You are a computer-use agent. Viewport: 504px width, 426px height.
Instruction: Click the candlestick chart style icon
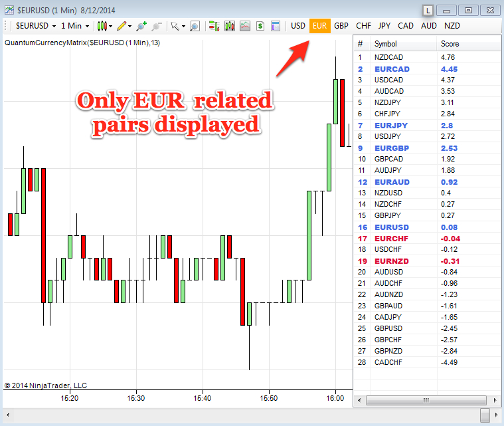pos(102,26)
